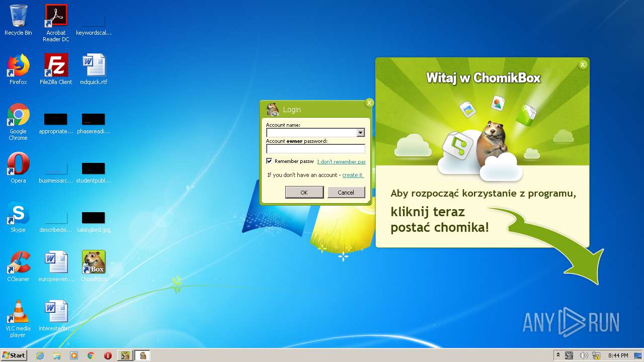
Task: Show hidden system tray icons
Action: 558,355
